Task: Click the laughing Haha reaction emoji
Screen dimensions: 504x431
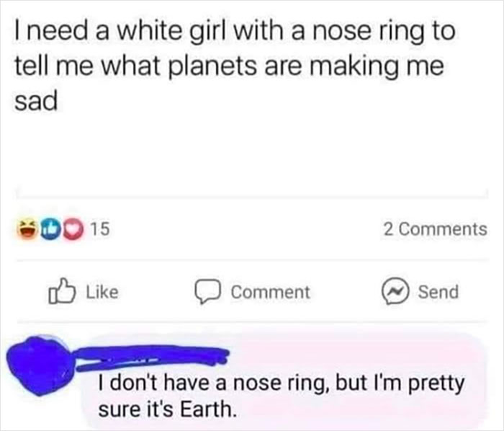Action: pyautogui.click(x=27, y=229)
